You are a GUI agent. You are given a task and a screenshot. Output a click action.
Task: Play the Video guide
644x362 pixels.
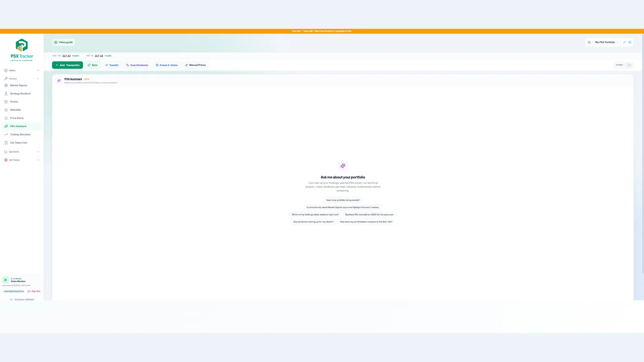[x=64, y=42]
